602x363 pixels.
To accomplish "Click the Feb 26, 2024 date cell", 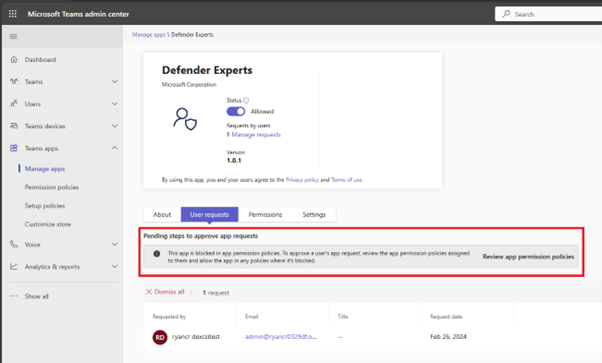I will coord(448,336).
